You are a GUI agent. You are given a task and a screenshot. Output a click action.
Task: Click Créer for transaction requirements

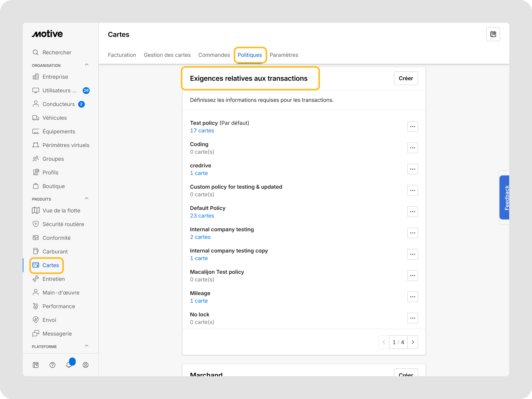[406, 78]
